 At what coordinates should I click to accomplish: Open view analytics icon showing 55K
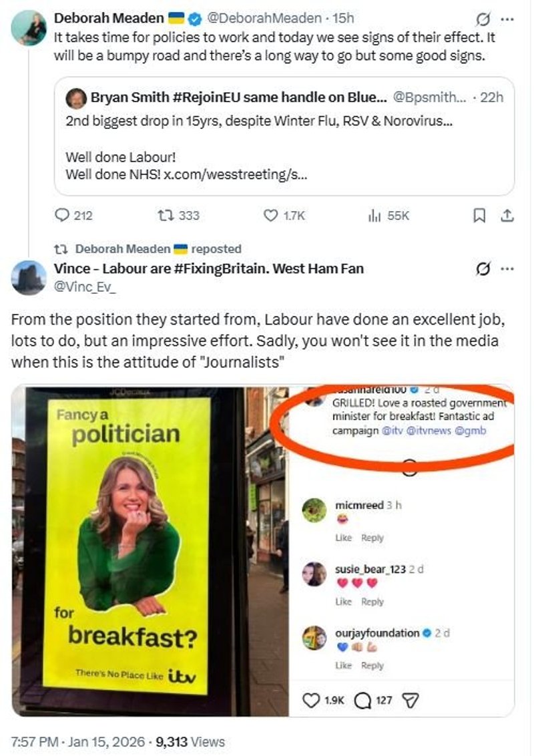click(x=373, y=215)
